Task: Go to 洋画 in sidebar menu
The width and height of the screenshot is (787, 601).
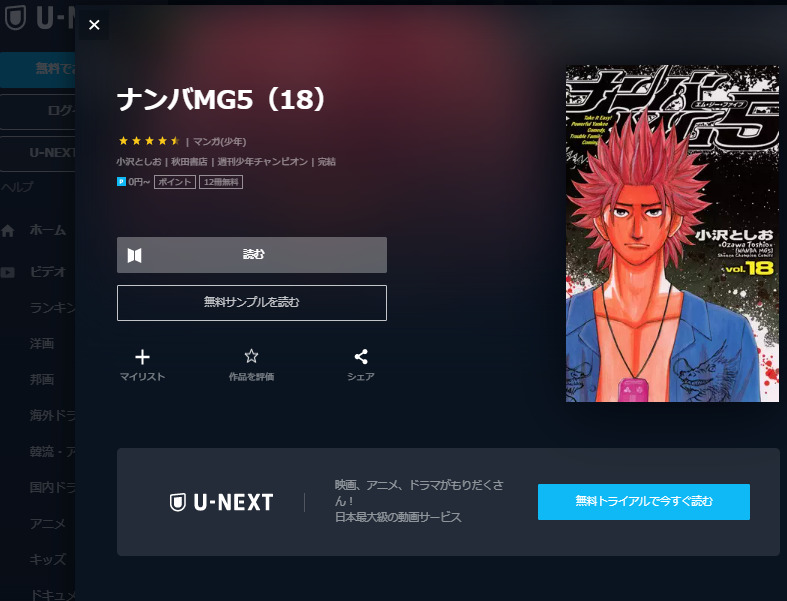Action: [x=42, y=344]
